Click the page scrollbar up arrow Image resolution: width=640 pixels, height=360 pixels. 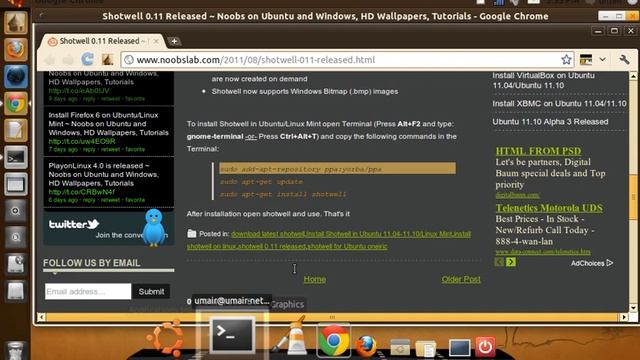pyautogui.click(x=633, y=76)
